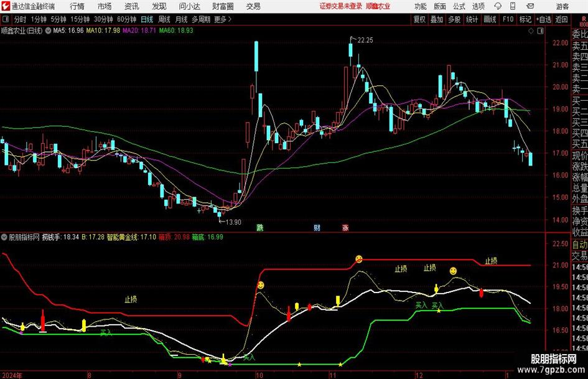
Task: Open F10 company info
Action: (x=508, y=19)
